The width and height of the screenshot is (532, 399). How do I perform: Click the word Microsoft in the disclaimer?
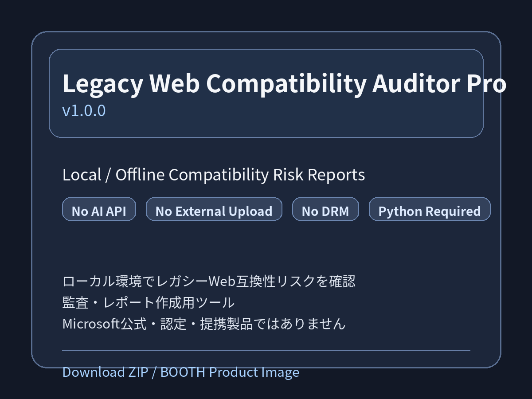(x=92, y=324)
